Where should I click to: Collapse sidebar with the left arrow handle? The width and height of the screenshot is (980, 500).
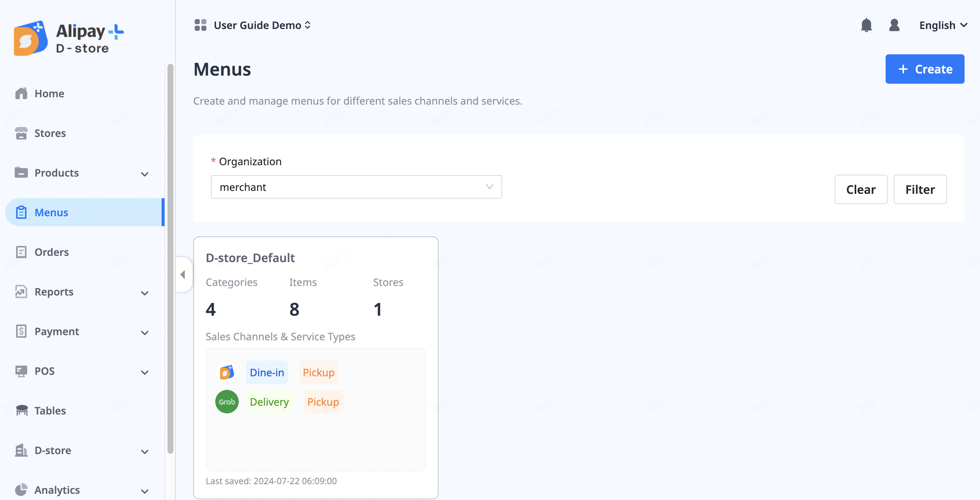183,274
